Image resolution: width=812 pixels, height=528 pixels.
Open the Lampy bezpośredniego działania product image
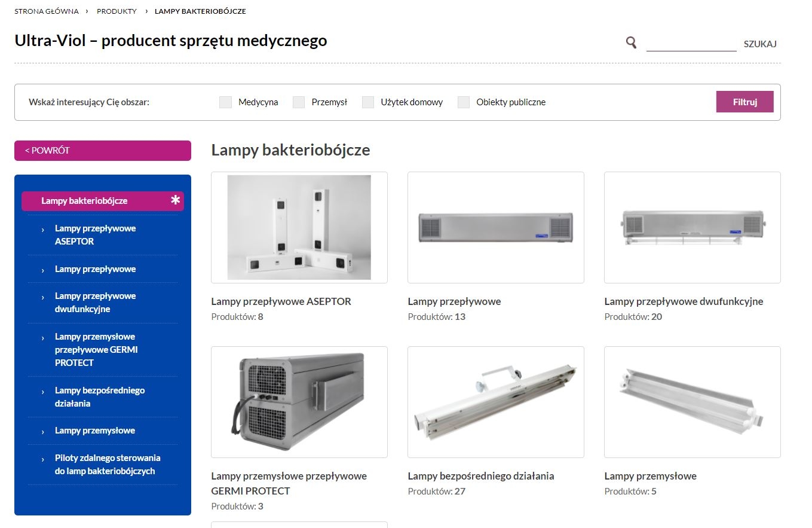click(x=495, y=402)
